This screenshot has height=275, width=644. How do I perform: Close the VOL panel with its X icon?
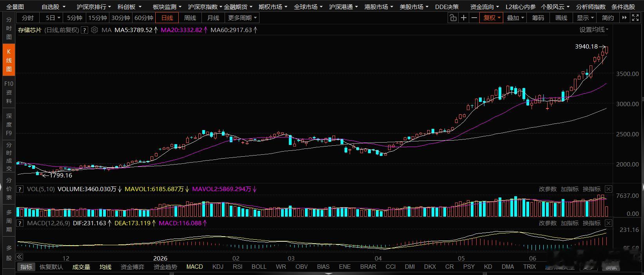(608, 189)
